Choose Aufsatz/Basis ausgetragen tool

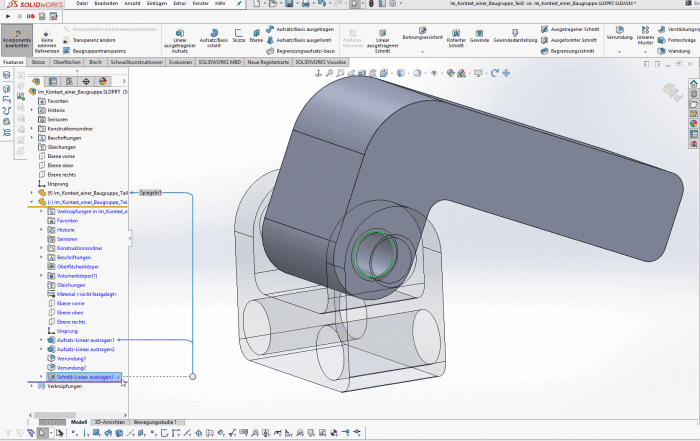(300, 29)
